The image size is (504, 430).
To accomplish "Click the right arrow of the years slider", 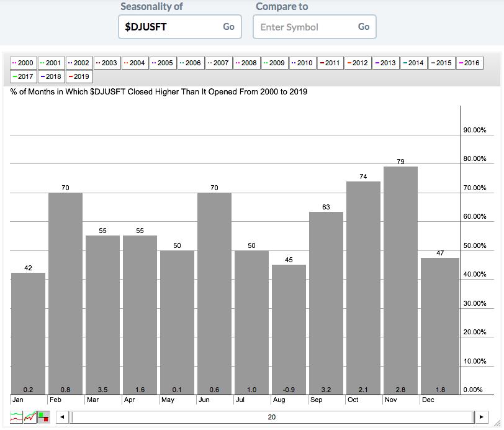I will tap(481, 417).
